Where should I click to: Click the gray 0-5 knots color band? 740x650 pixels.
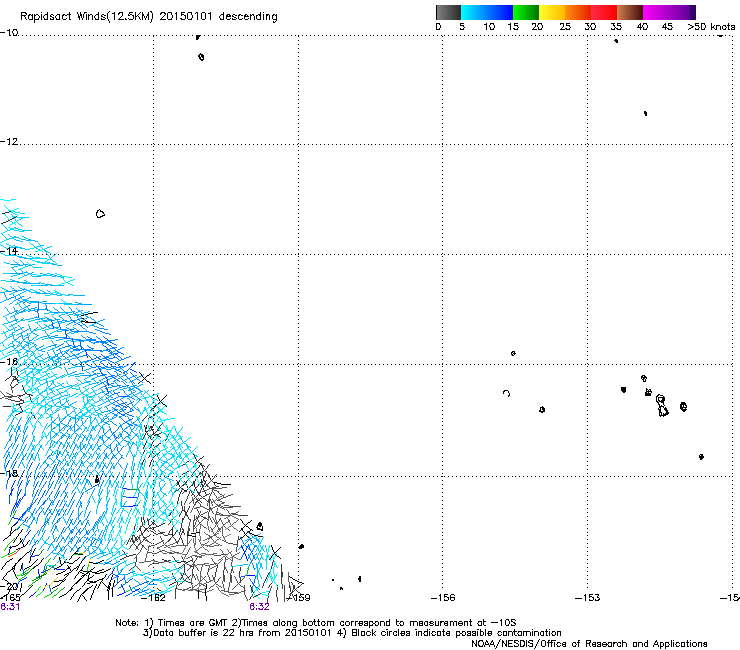[448, 12]
